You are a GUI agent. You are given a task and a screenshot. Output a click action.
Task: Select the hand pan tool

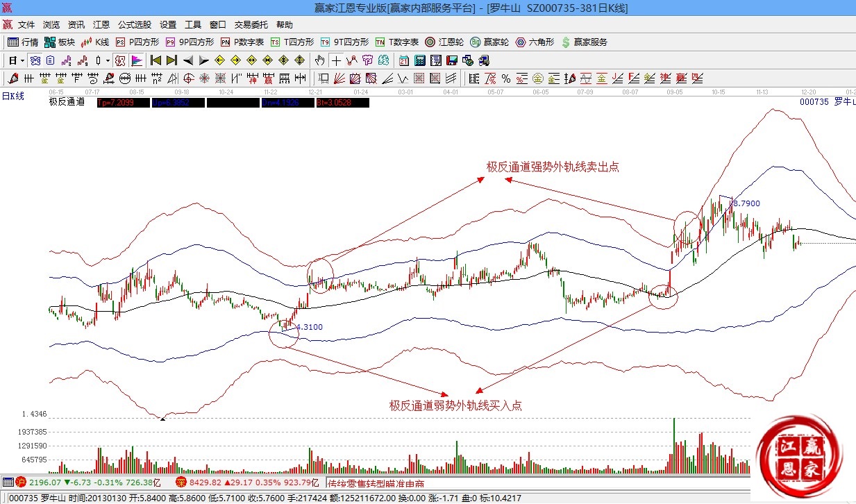point(320,60)
